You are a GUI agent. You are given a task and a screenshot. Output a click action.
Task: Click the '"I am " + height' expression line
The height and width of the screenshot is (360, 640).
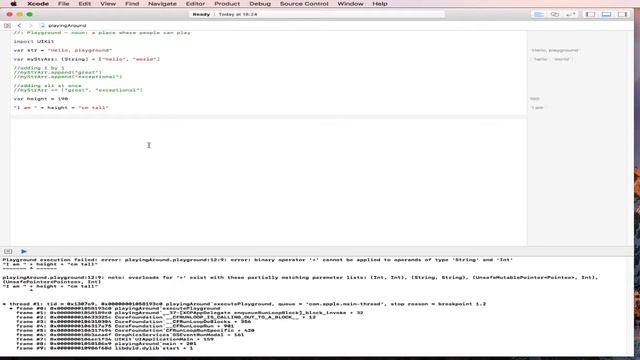tap(61, 108)
